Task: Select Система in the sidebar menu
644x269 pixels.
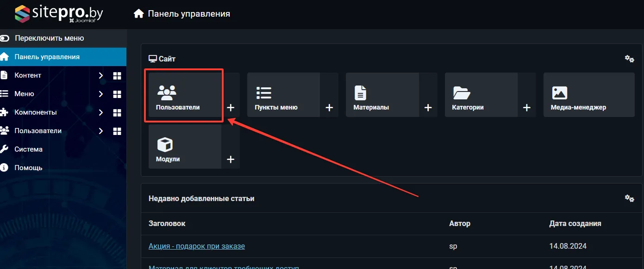Action: 28,149
